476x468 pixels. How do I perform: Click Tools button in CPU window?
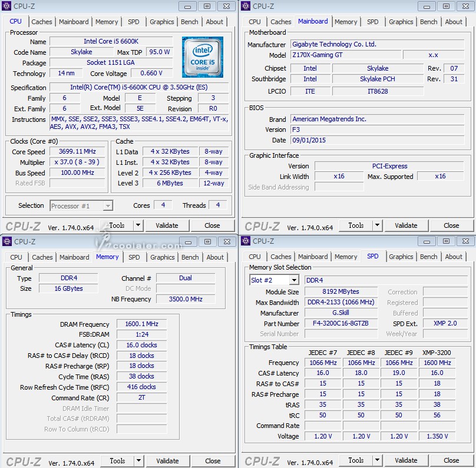(x=117, y=225)
